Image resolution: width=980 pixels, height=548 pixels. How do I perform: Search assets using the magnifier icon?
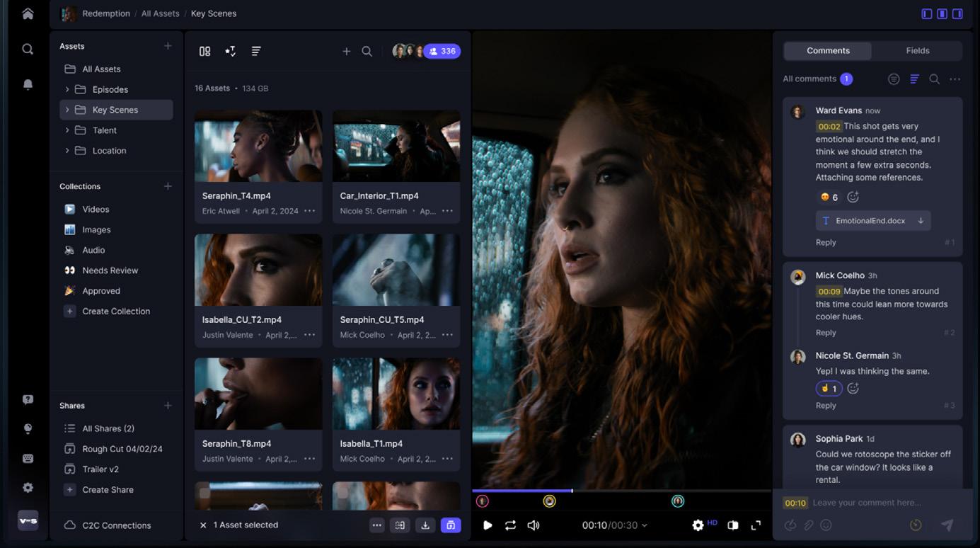click(367, 51)
